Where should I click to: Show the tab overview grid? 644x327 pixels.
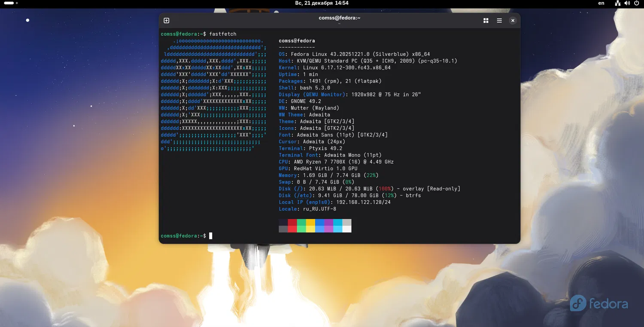click(x=486, y=21)
